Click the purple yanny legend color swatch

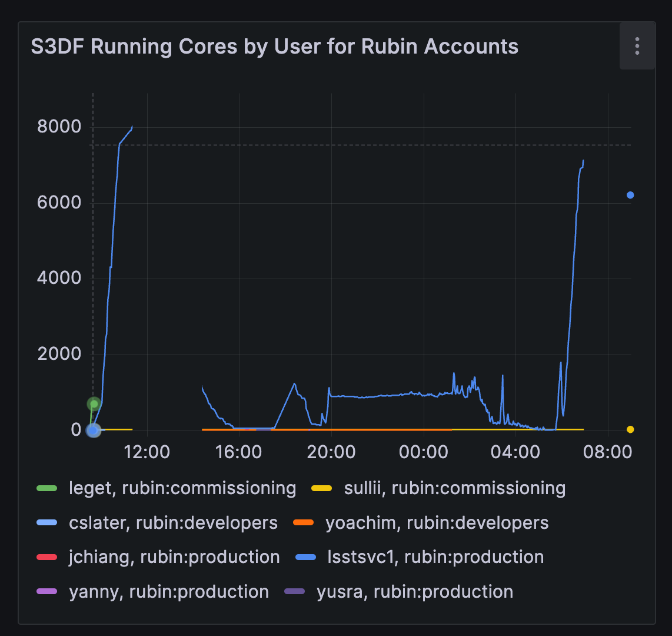(47, 591)
